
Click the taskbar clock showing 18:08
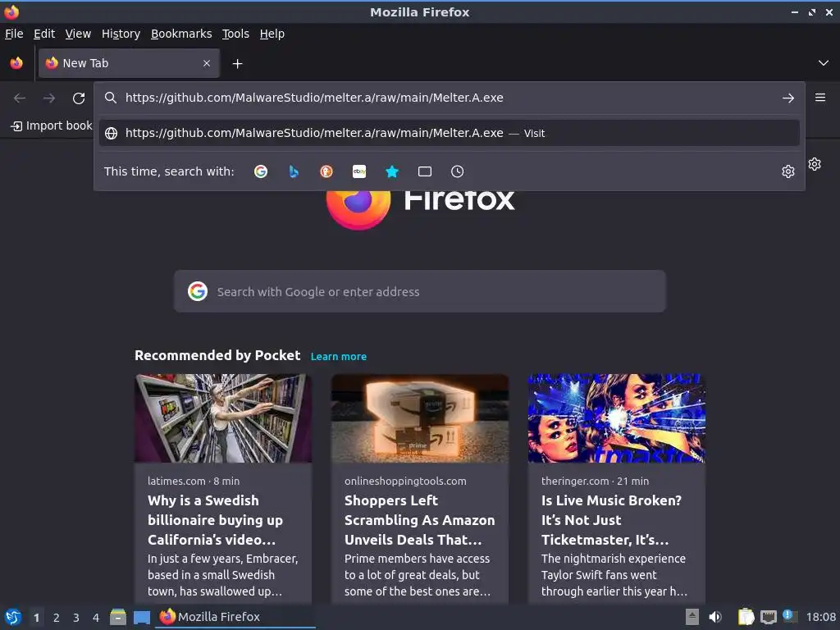click(820, 617)
